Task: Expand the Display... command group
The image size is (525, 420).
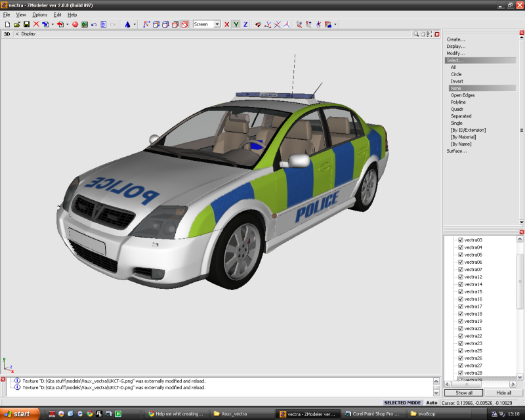Action: pos(455,47)
